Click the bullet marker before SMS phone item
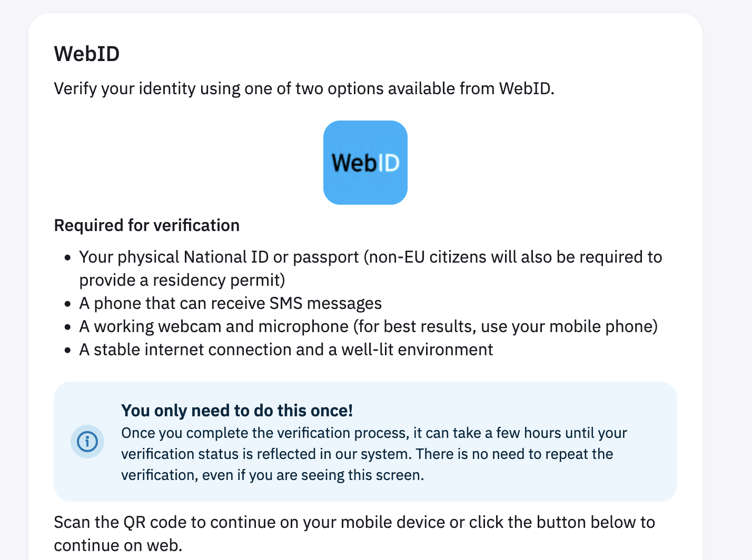This screenshot has height=560, width=752. (67, 304)
